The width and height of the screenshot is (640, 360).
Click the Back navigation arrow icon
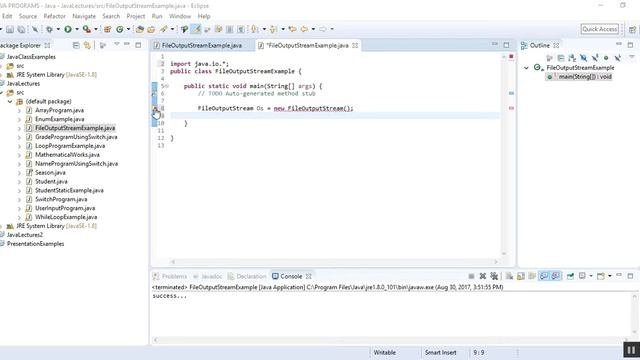coord(304,29)
